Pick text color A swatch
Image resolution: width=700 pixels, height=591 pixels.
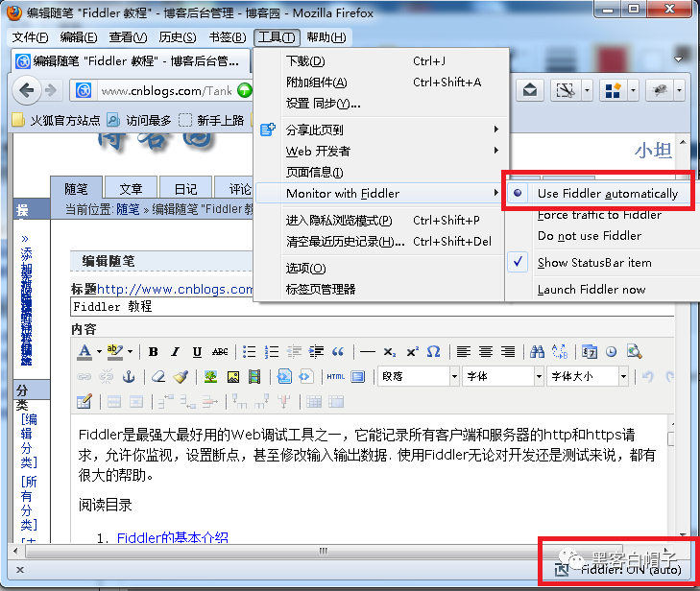pyautogui.click(x=84, y=352)
